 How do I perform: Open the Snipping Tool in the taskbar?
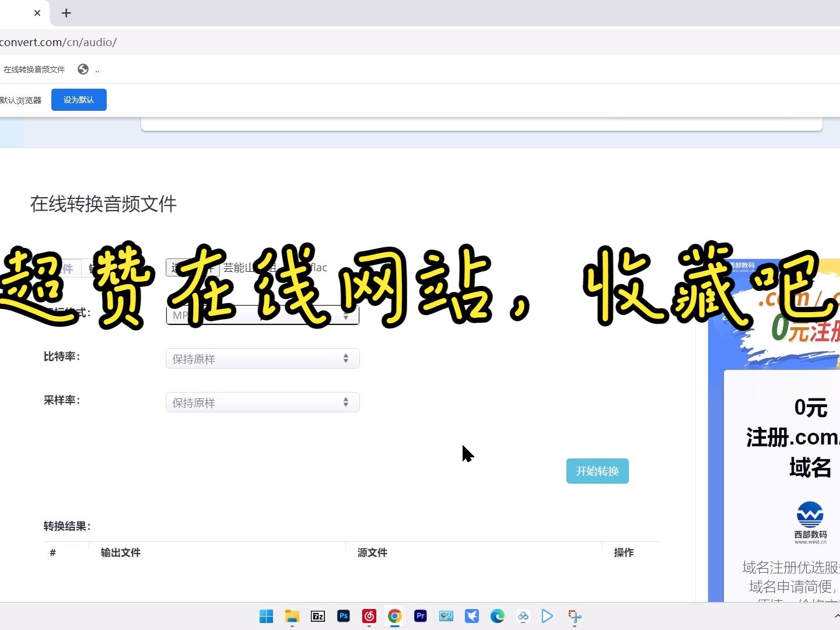click(575, 616)
